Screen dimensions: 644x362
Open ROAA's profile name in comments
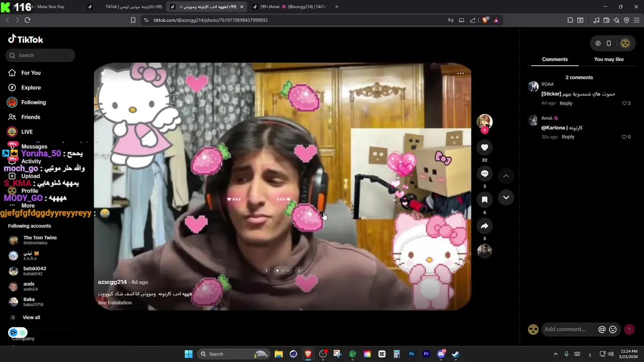point(547,84)
